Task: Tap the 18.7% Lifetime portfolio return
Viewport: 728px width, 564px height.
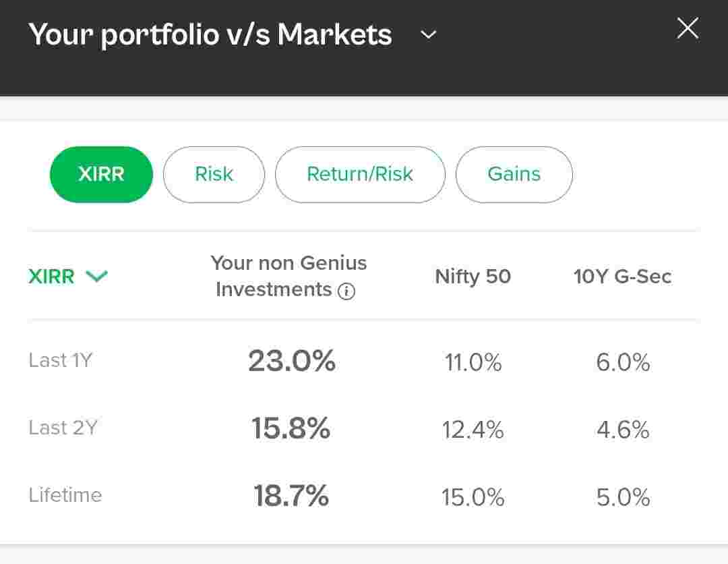Action: [x=291, y=496]
